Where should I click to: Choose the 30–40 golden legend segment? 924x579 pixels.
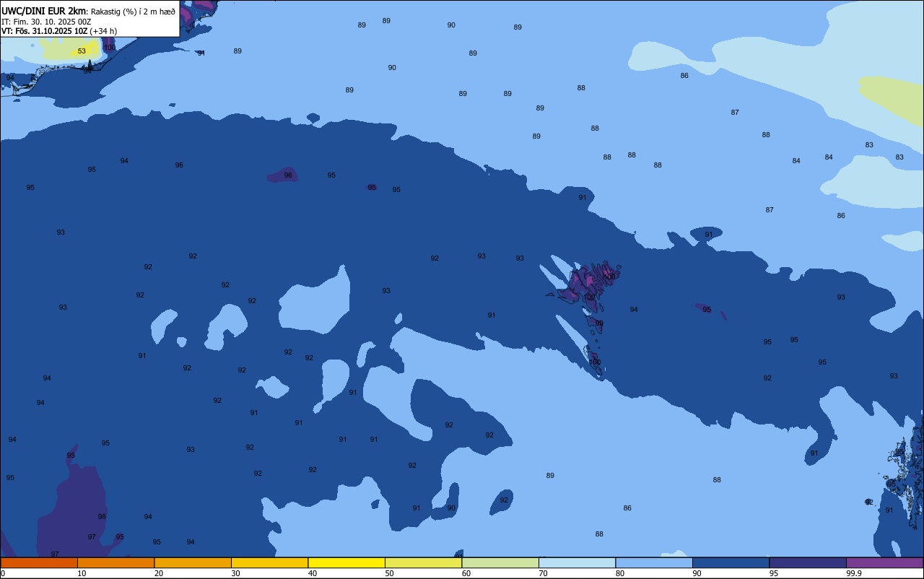tap(269, 562)
